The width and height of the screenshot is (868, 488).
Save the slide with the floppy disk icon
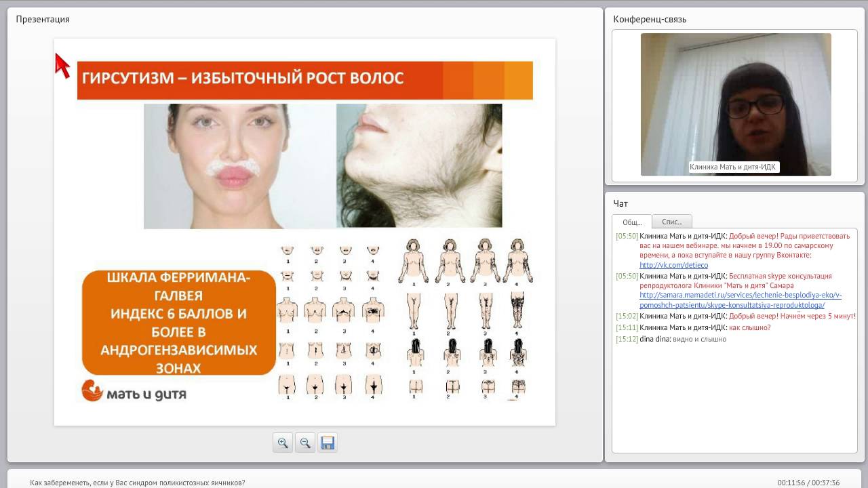[328, 443]
